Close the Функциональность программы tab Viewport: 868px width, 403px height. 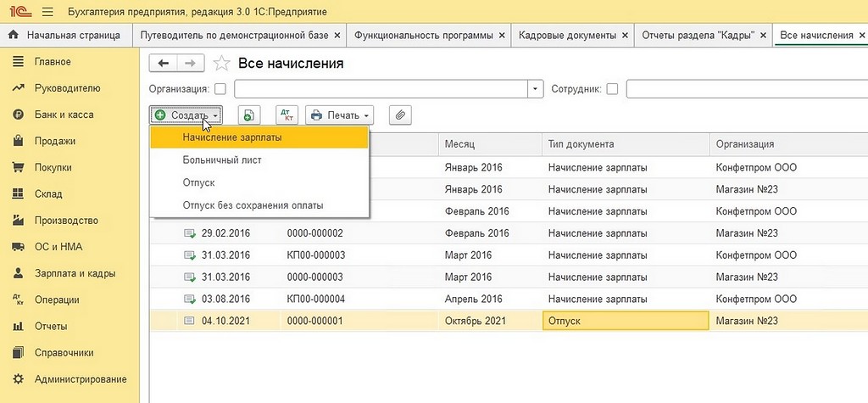[x=502, y=36]
